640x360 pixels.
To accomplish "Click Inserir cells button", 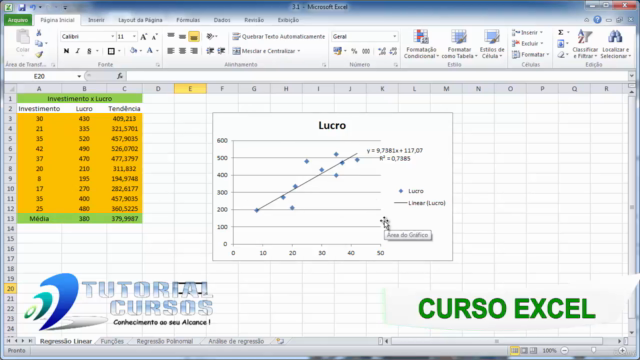I will (527, 33).
